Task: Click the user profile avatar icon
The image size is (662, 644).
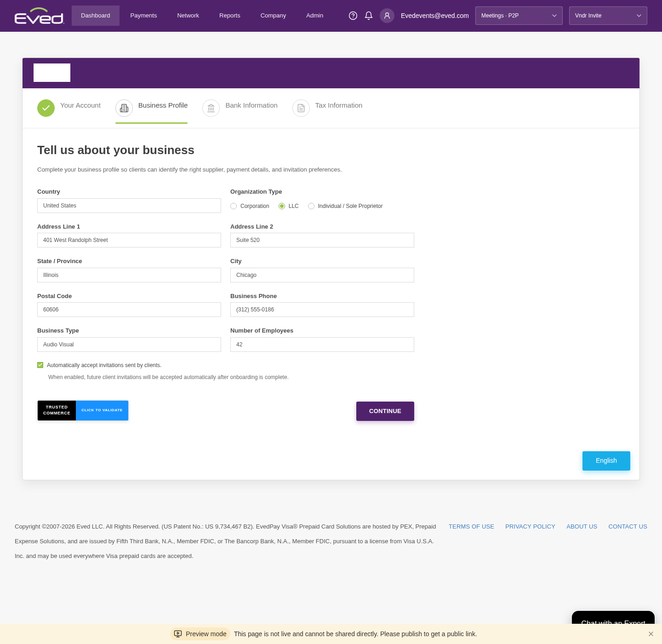Action: click(387, 16)
